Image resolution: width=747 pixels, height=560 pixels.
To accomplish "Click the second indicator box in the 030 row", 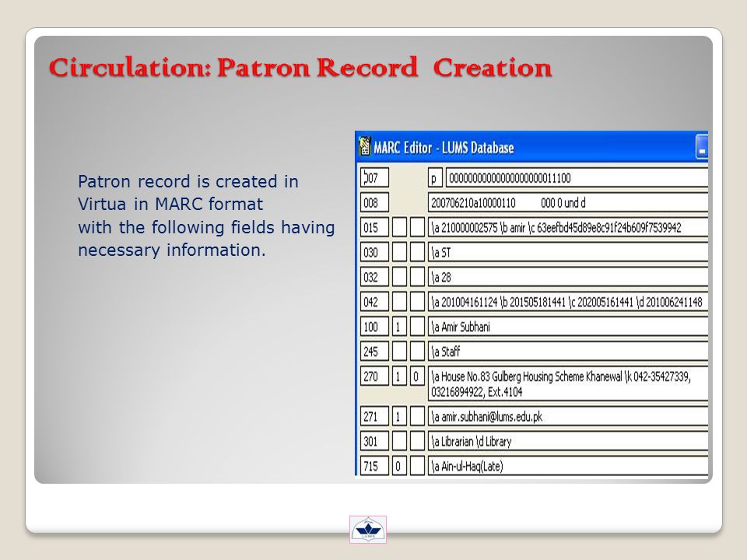I will (x=417, y=252).
